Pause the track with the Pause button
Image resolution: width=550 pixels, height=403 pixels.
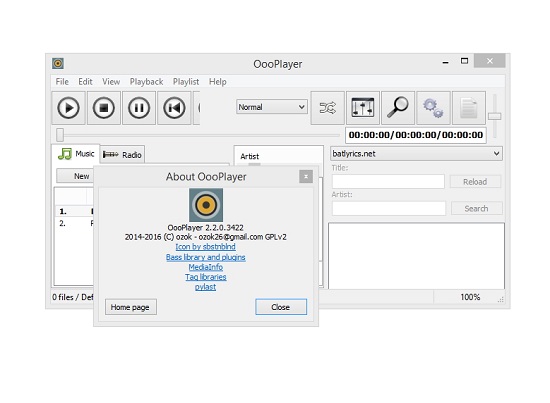coord(139,108)
